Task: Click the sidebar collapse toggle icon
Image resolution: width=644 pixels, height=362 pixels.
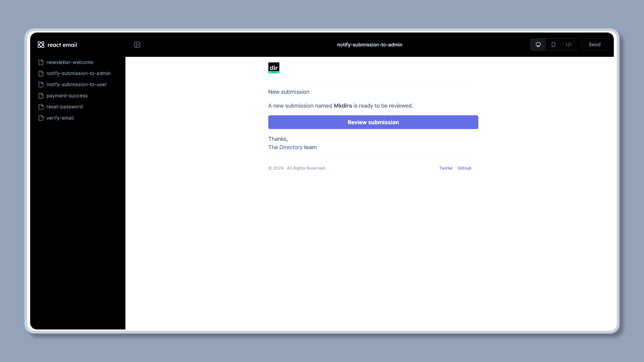Action: coord(137,44)
